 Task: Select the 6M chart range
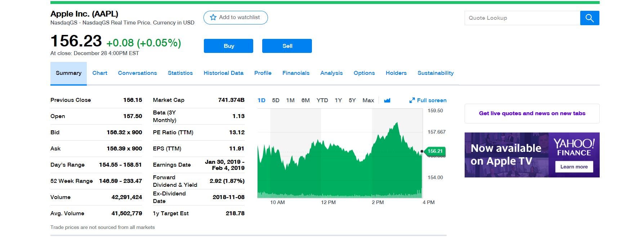(305, 100)
